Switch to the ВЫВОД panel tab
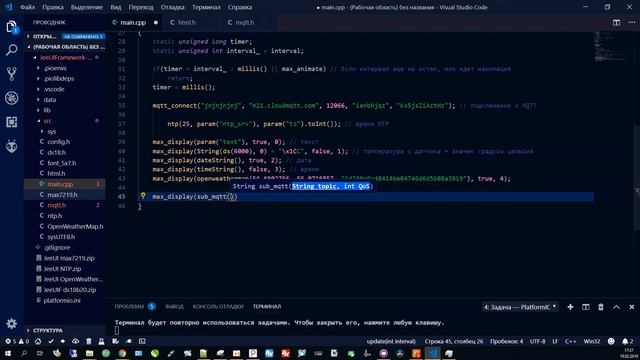 point(175,307)
